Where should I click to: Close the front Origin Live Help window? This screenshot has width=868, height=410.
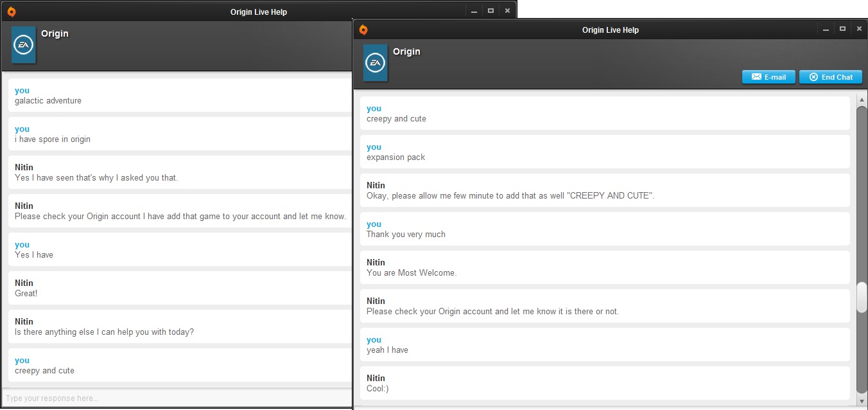[859, 30]
